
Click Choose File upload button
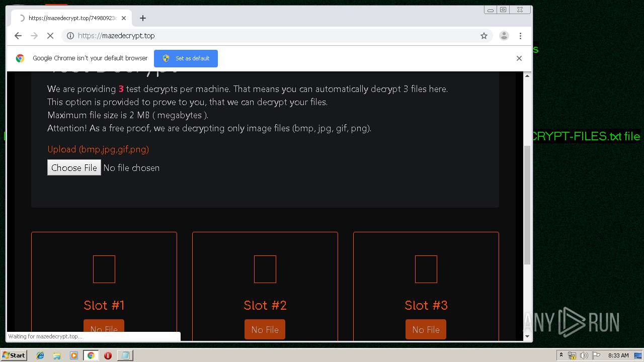coord(74,167)
